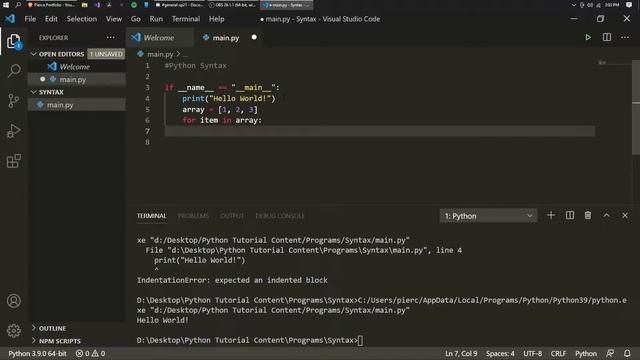640x360 pixels.
Task: Close the terminal panel
Action: [625, 215]
